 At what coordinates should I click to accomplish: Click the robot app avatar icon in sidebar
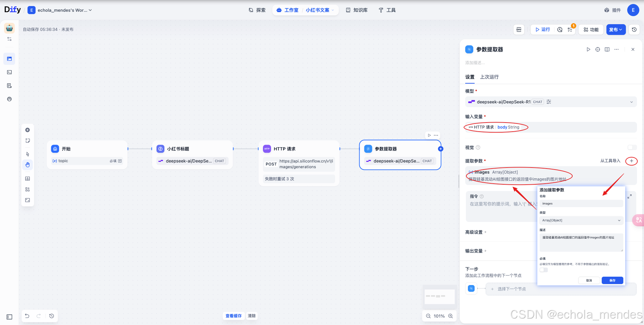pos(9,28)
